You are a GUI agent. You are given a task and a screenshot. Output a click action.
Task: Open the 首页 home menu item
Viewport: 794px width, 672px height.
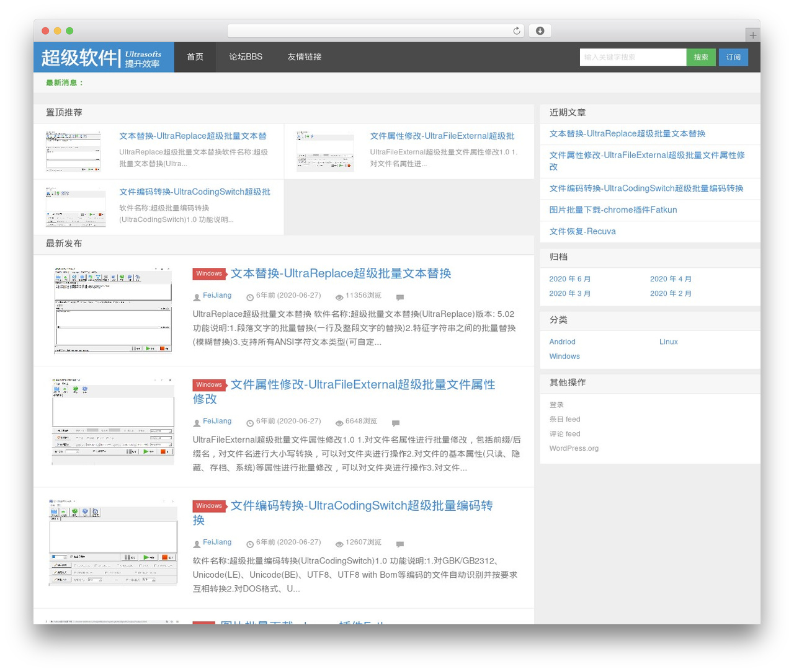coord(195,57)
